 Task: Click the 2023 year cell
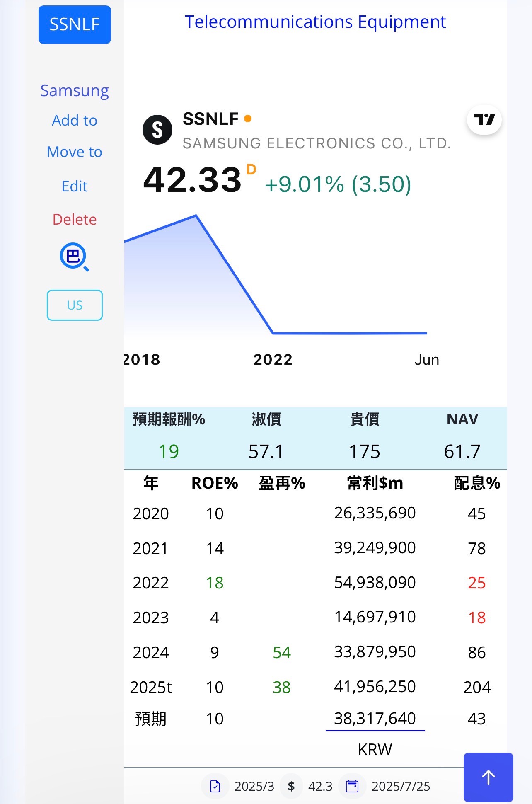tap(151, 618)
